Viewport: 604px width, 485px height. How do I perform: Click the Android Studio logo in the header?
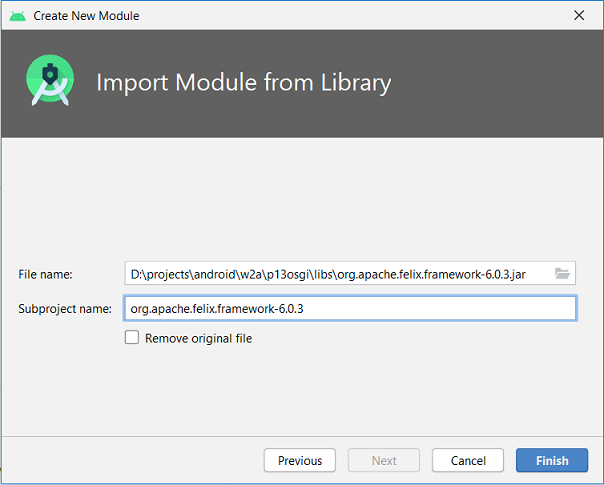pos(50,80)
